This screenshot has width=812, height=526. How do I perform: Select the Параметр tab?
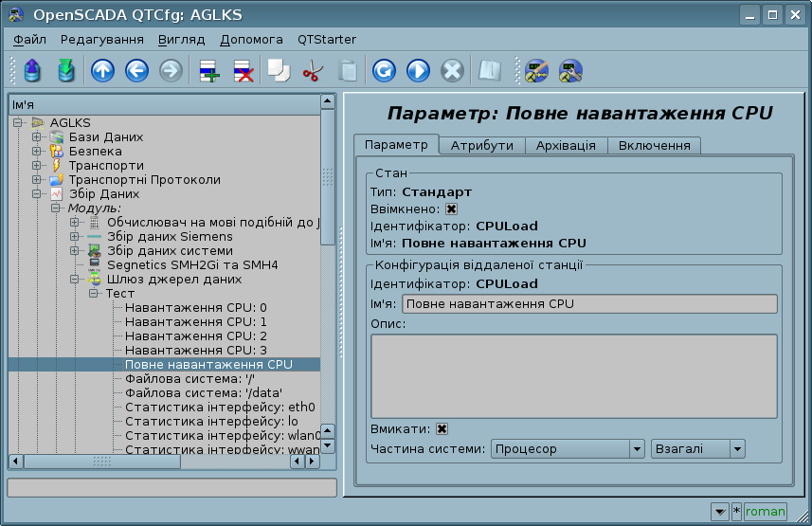point(396,145)
